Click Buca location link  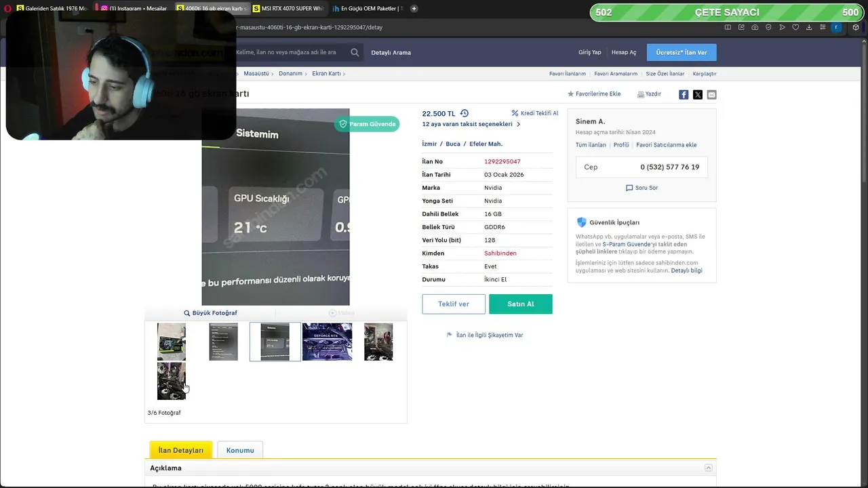pos(453,144)
